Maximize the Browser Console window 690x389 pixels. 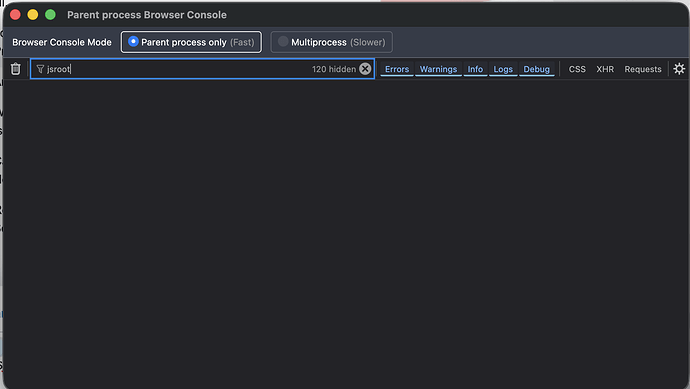tap(51, 15)
